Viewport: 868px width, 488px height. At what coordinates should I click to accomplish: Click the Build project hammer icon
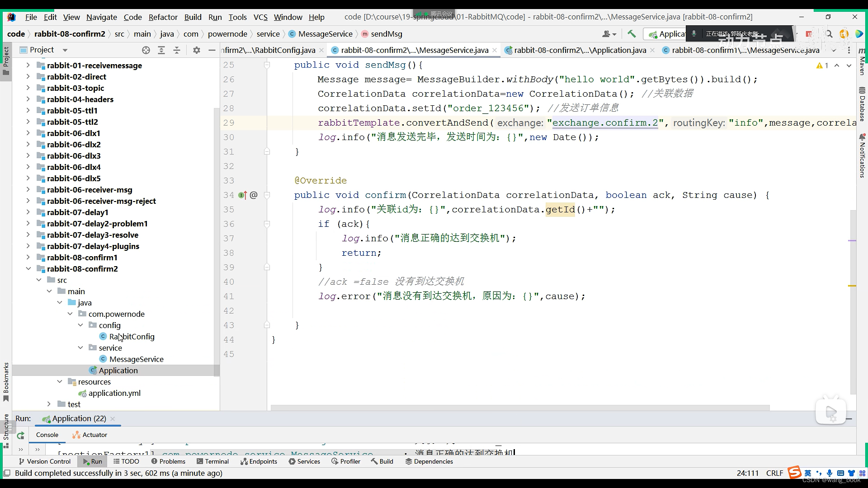[632, 34]
